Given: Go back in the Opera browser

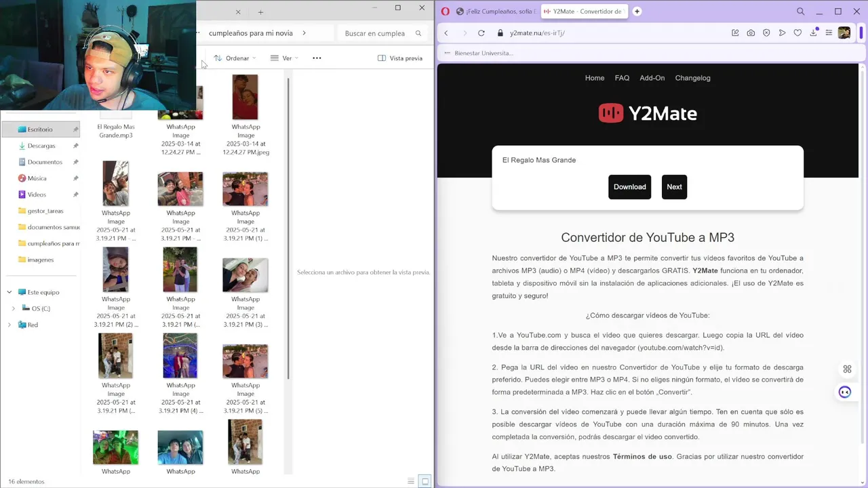Looking at the screenshot, I should [446, 33].
